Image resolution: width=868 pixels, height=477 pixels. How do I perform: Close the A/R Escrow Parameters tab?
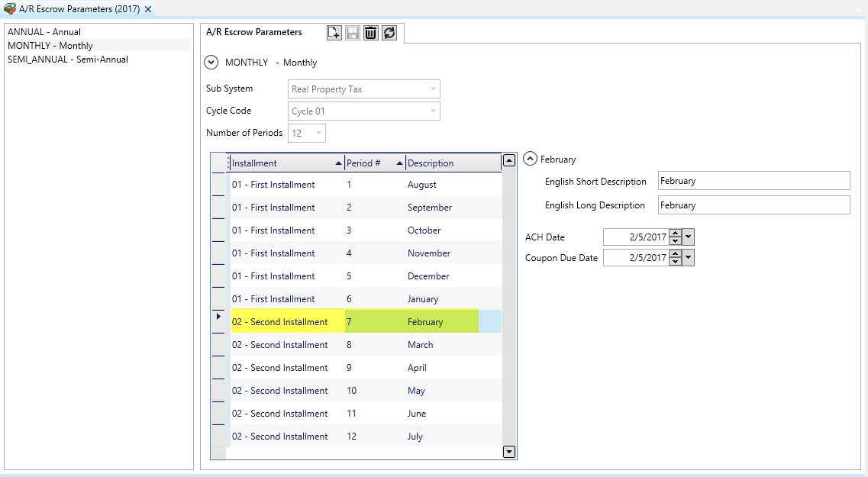click(148, 9)
